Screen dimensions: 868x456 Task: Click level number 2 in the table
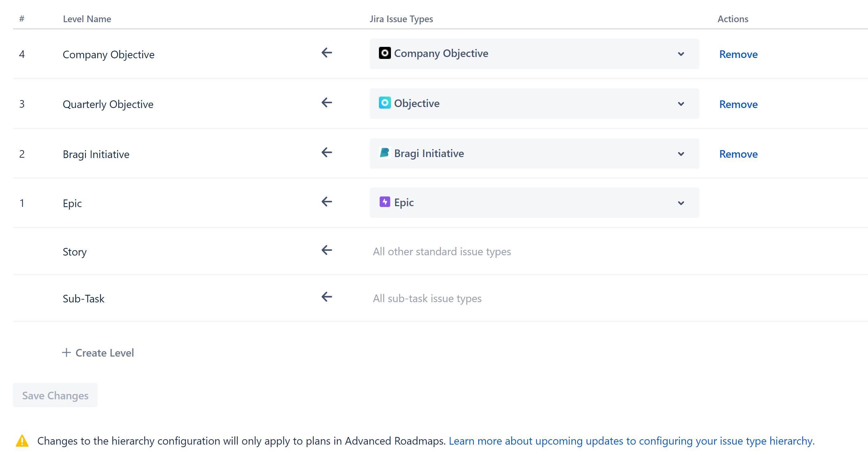(x=22, y=154)
